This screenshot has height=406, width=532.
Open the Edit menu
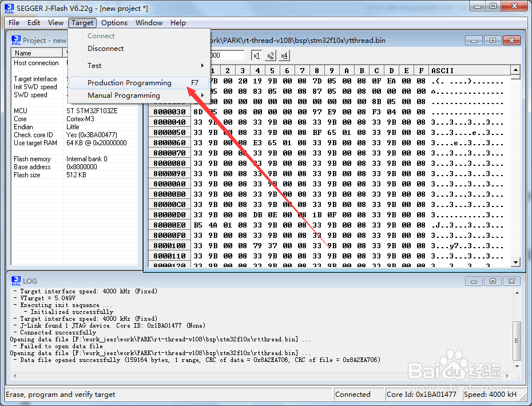point(34,23)
